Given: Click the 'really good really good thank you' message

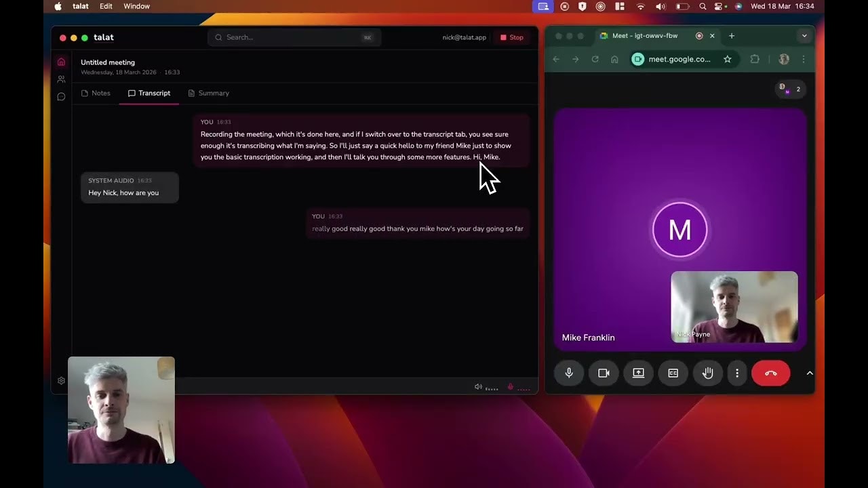Looking at the screenshot, I should tap(418, 223).
